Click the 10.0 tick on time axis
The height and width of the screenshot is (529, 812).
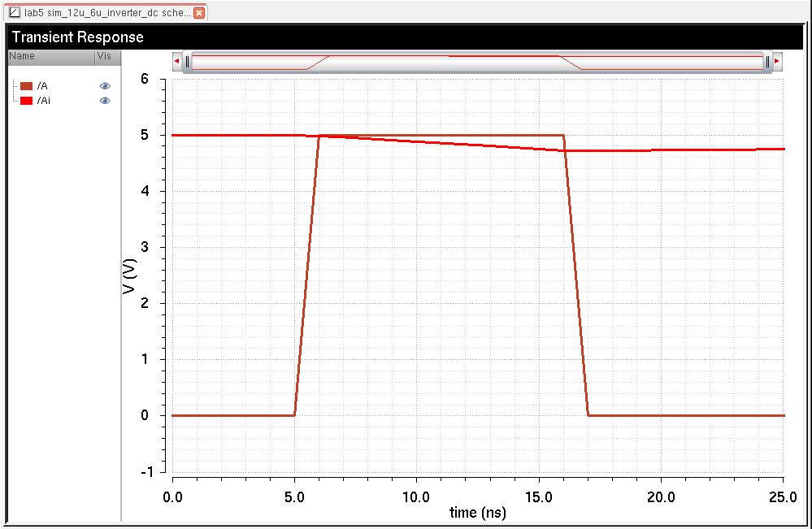click(416, 497)
